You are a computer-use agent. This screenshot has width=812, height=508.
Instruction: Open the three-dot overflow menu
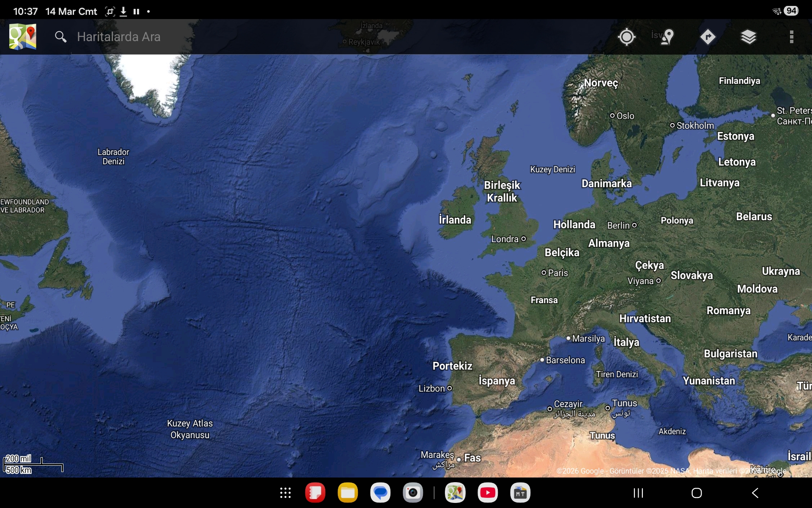click(791, 37)
